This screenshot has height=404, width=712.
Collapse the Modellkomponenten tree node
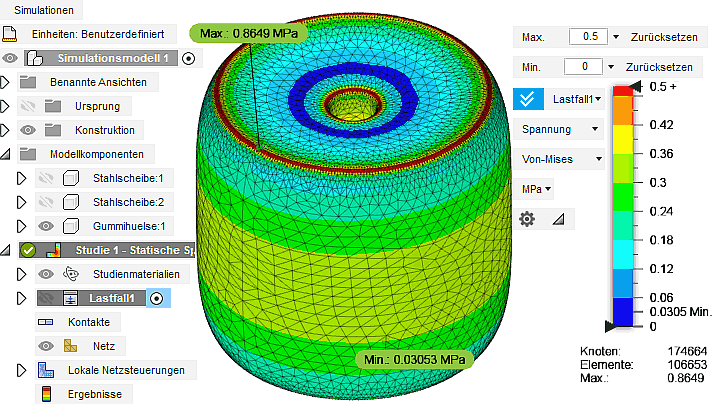pyautogui.click(x=8, y=154)
